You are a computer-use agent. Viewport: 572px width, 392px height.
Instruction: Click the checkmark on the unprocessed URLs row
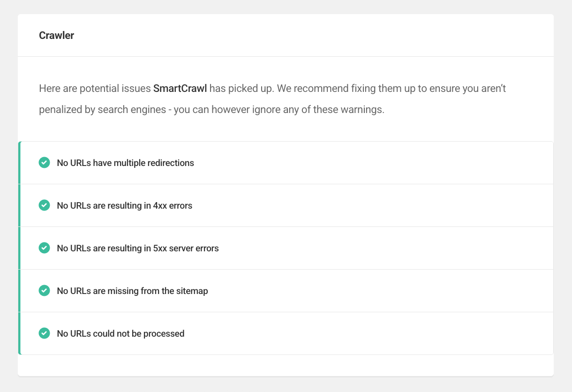[x=44, y=333]
